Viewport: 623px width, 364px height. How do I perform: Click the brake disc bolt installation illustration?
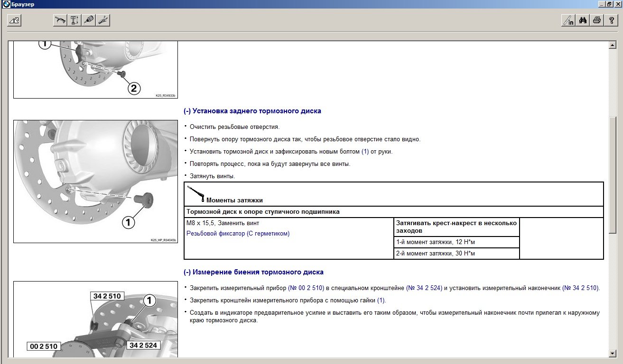tap(95, 181)
